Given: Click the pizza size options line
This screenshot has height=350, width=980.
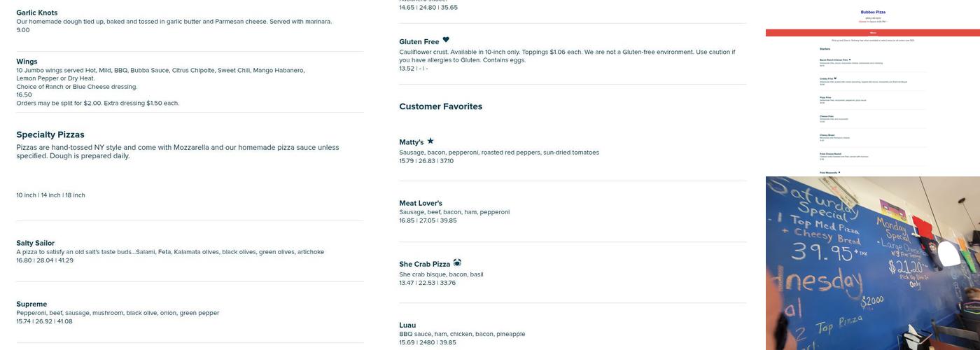Looking at the screenshot, I should click(50, 195).
